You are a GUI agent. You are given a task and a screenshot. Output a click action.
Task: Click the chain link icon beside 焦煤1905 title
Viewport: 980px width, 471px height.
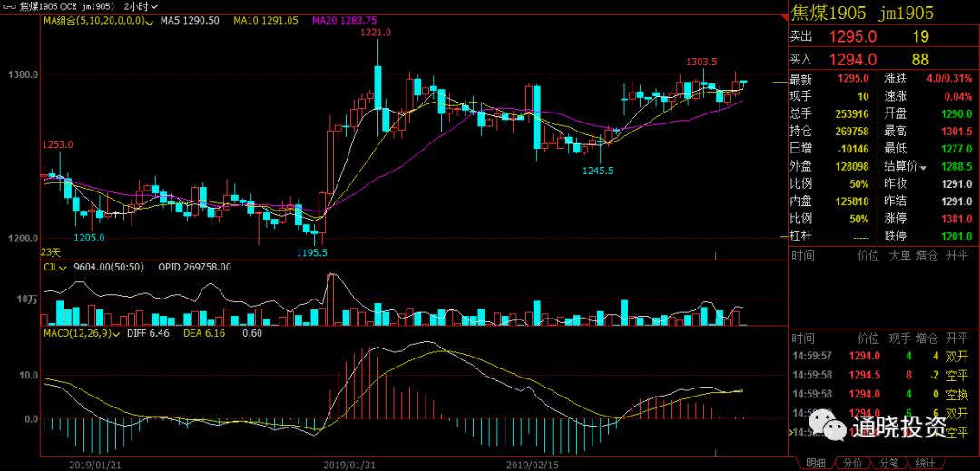(x=8, y=6)
